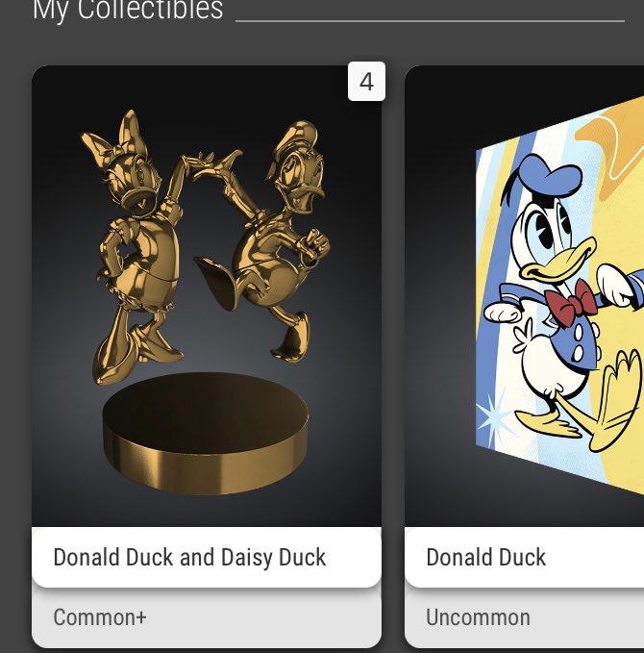Click the My Collectibles heading
The width and height of the screenshot is (644, 653).
(128, 10)
